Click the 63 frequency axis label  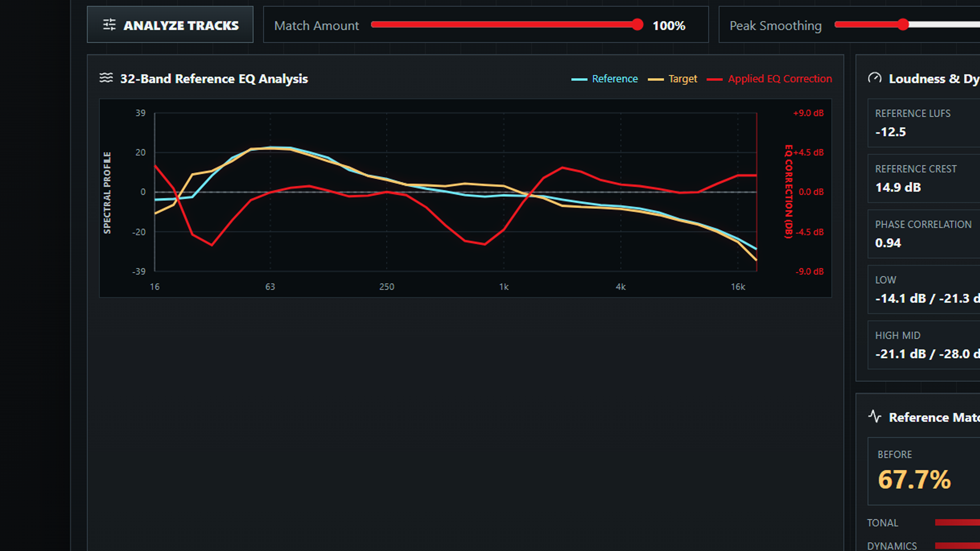pyautogui.click(x=270, y=287)
